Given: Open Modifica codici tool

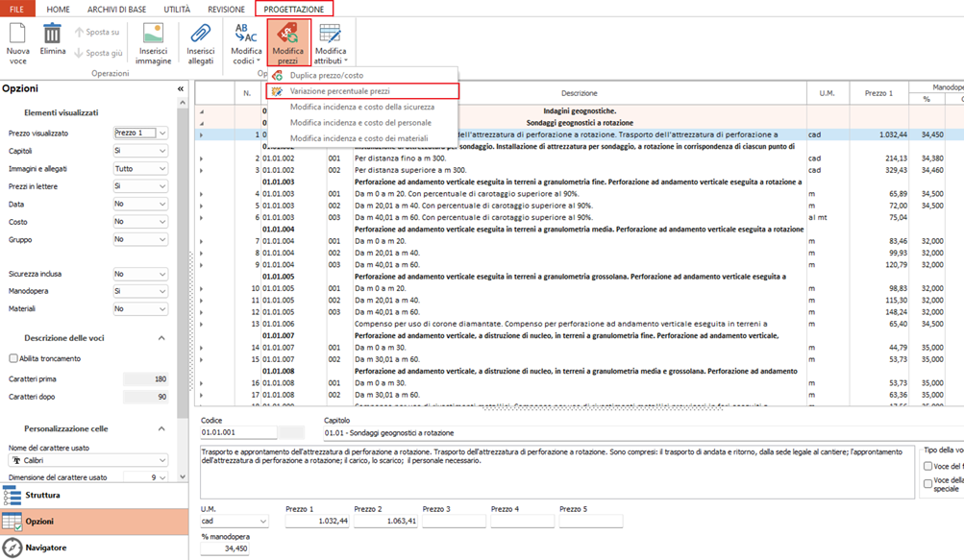Looking at the screenshot, I should pyautogui.click(x=246, y=43).
